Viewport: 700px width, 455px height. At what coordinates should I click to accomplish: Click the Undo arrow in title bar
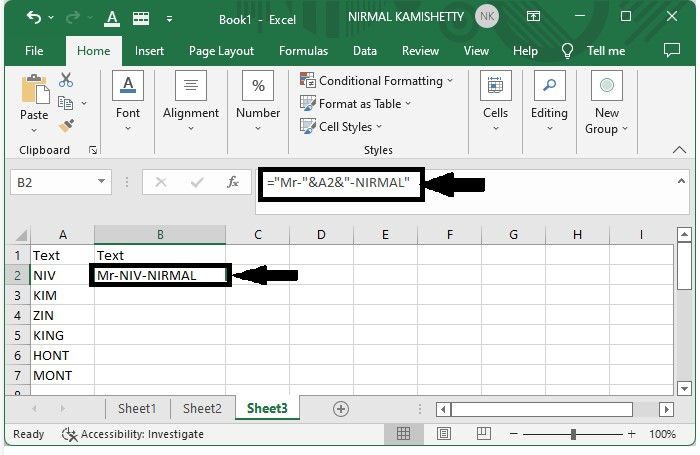[x=34, y=17]
